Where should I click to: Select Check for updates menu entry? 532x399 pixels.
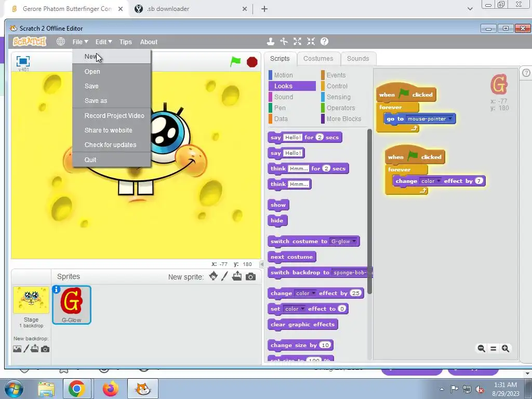[x=112, y=145]
